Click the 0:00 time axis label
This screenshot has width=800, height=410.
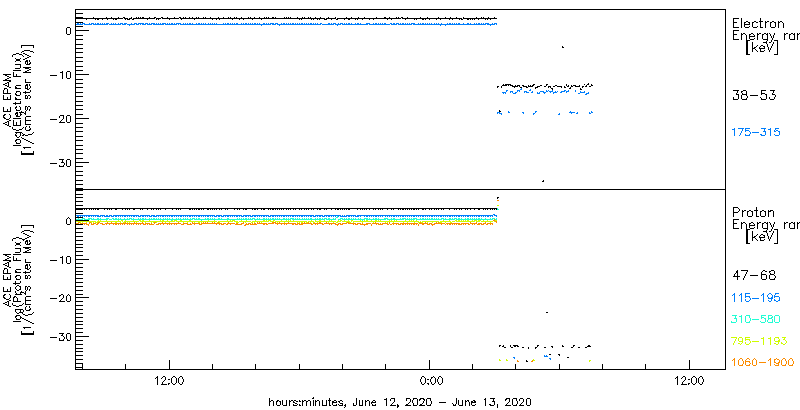[430, 381]
